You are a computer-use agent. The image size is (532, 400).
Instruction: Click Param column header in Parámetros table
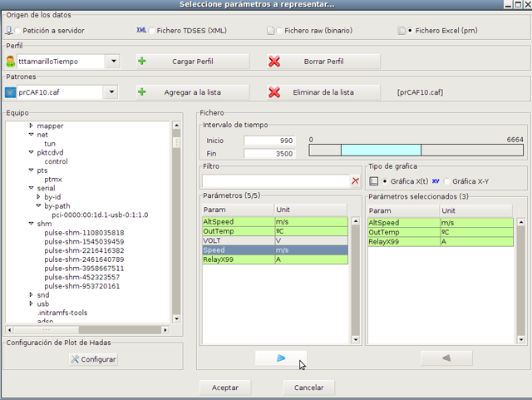pyautogui.click(x=238, y=210)
